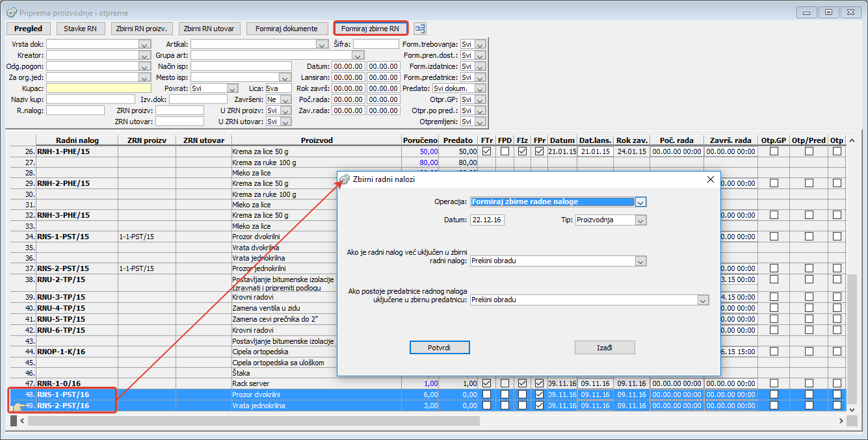Click the layout icon beside Formiraj zbirne RN

(420, 29)
